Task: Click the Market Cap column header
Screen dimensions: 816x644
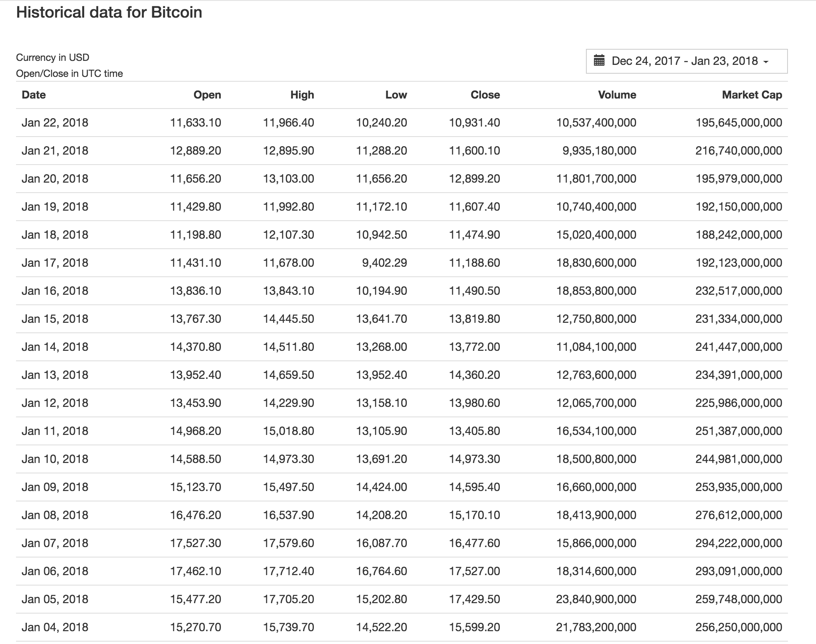Action: coord(752,95)
